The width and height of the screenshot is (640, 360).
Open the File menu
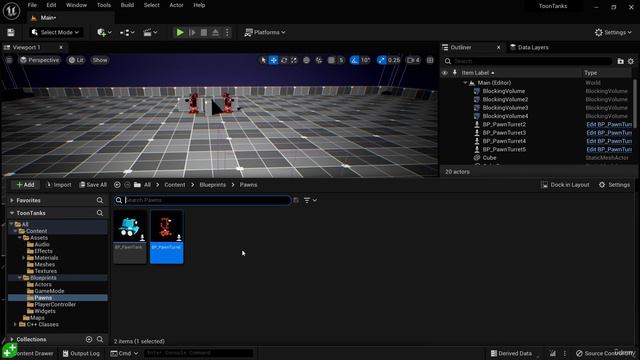[32, 5]
